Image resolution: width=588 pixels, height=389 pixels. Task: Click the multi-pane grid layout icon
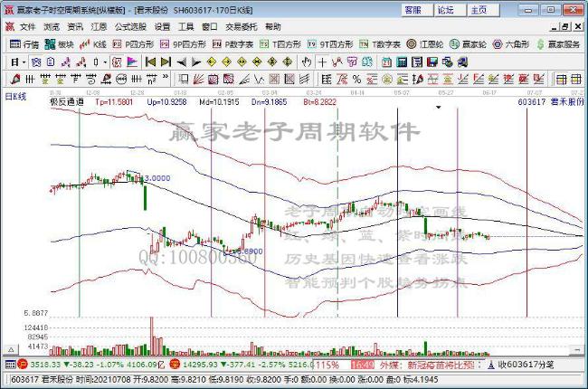(576, 79)
